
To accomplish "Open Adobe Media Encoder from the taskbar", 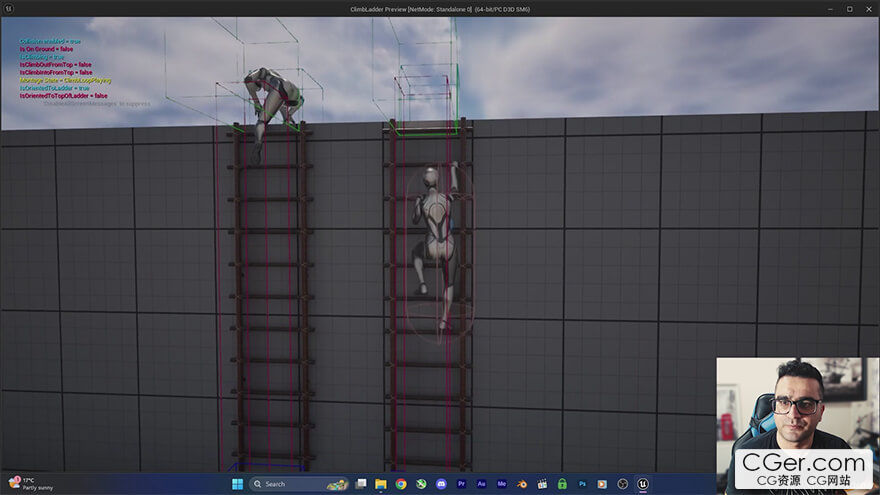I will pyautogui.click(x=502, y=484).
